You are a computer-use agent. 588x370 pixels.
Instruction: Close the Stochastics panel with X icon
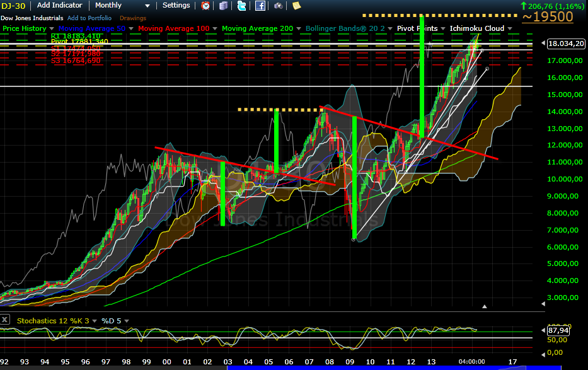click(x=4, y=320)
